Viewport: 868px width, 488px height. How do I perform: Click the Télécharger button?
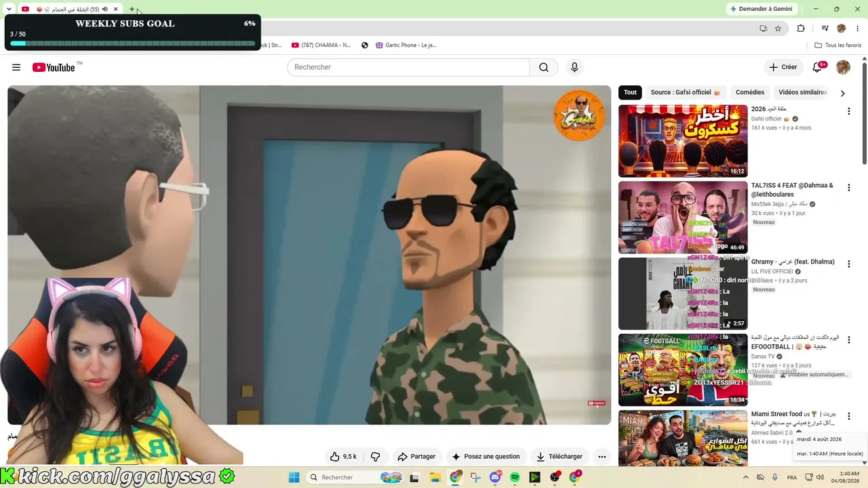[559, 457]
